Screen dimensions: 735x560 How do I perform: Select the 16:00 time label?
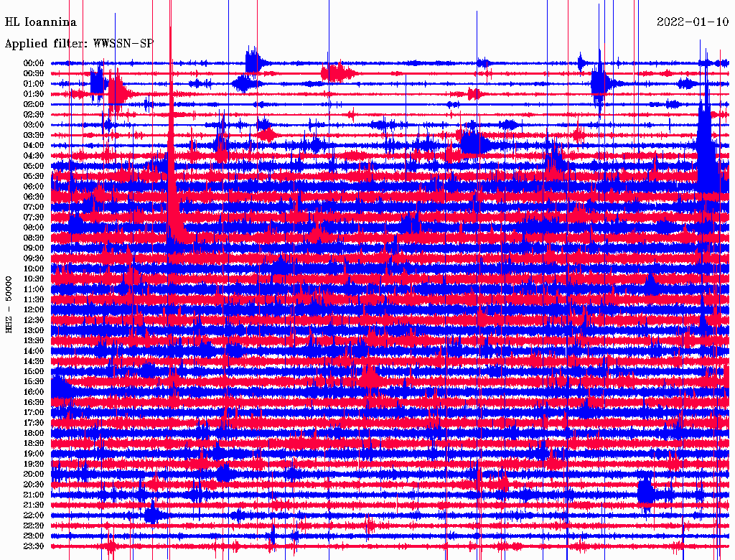point(34,392)
